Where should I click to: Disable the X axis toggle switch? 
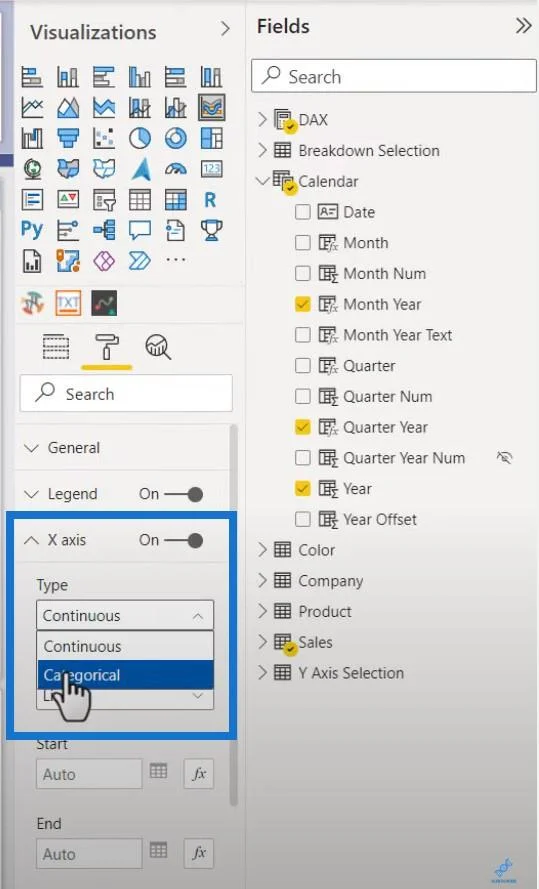(x=184, y=540)
